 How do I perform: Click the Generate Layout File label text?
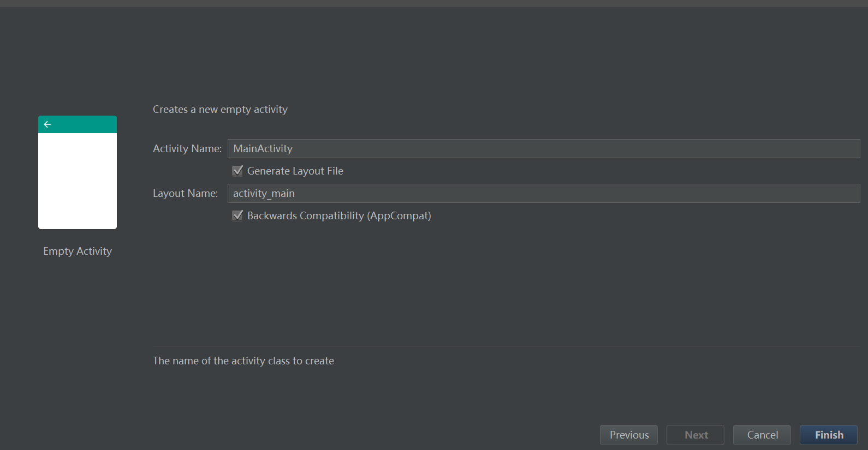coord(295,171)
